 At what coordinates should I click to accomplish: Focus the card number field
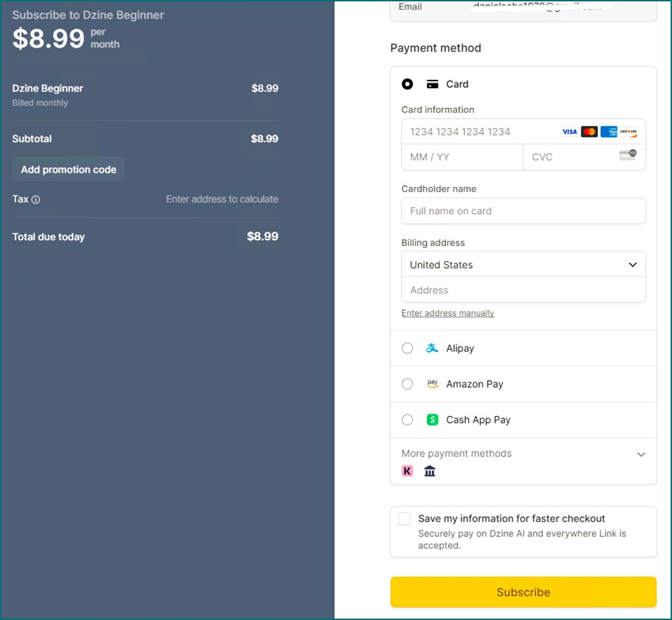[x=524, y=132]
